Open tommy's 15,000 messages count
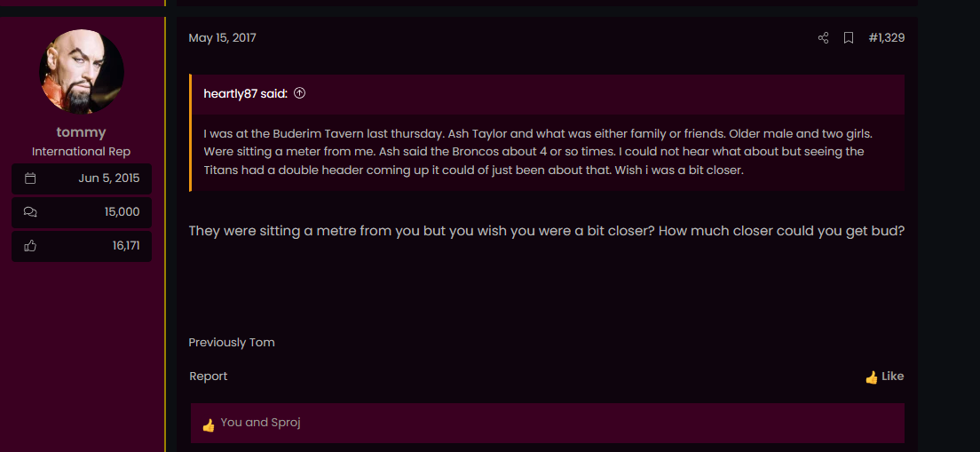980x452 pixels. coord(122,212)
